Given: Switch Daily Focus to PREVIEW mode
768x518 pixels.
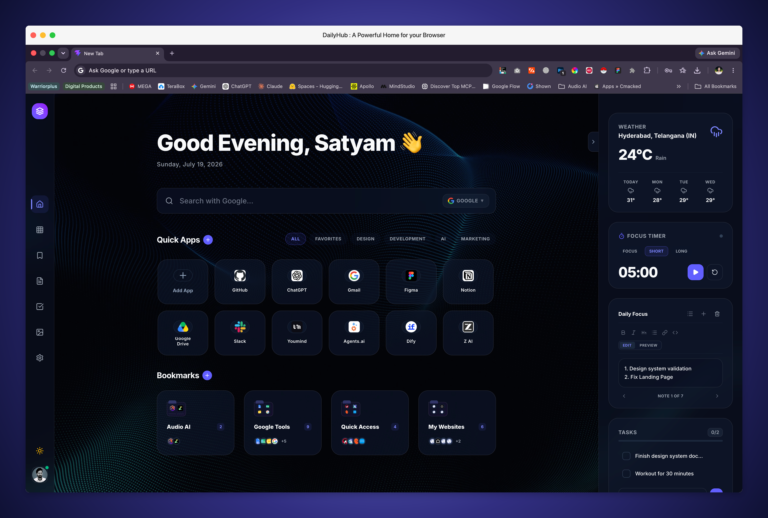Looking at the screenshot, I should click(648, 345).
